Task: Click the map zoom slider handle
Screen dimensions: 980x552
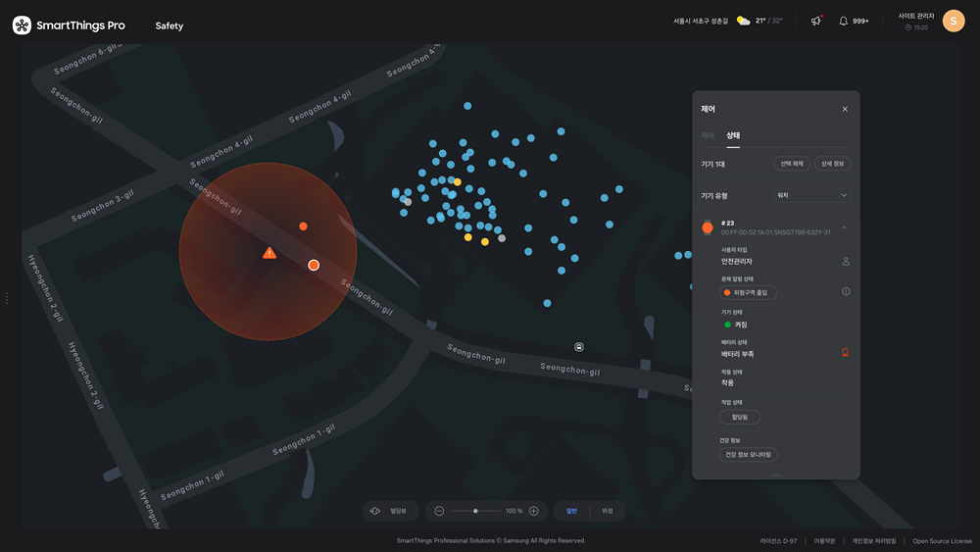Action: 475,511
